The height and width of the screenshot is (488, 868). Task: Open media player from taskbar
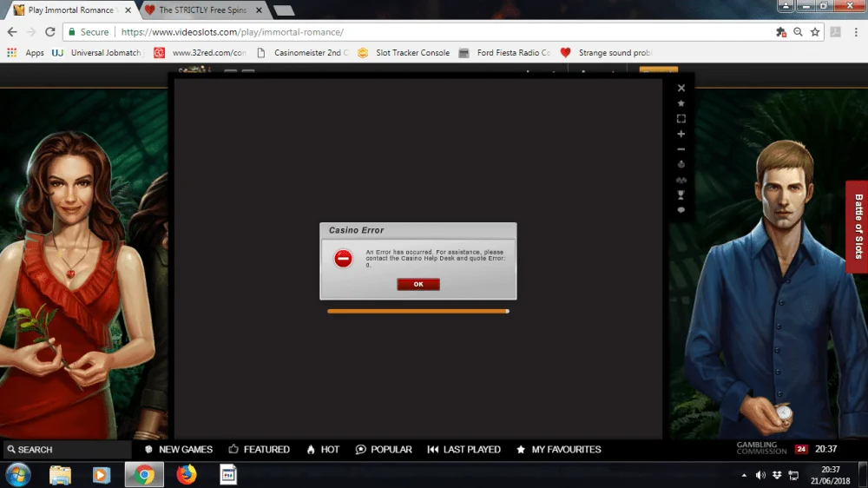pyautogui.click(x=101, y=475)
